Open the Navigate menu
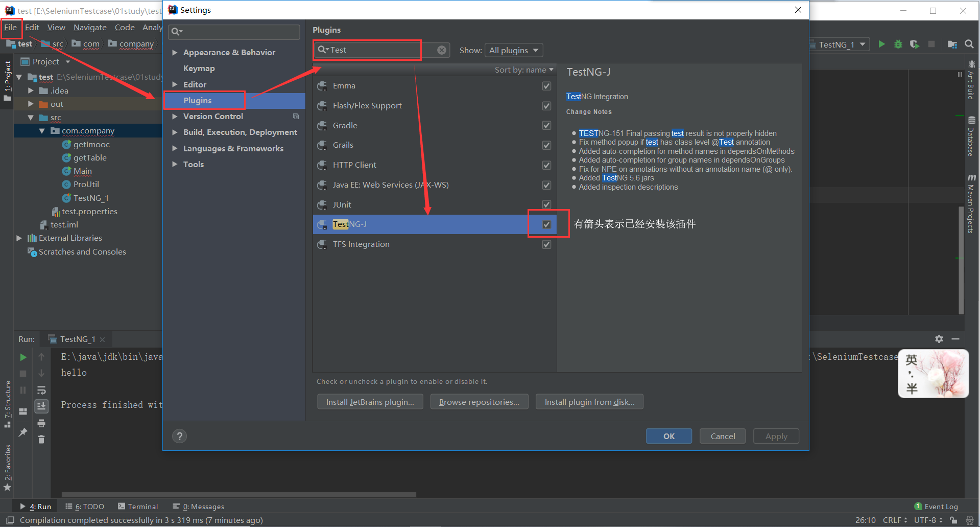 (x=90, y=28)
